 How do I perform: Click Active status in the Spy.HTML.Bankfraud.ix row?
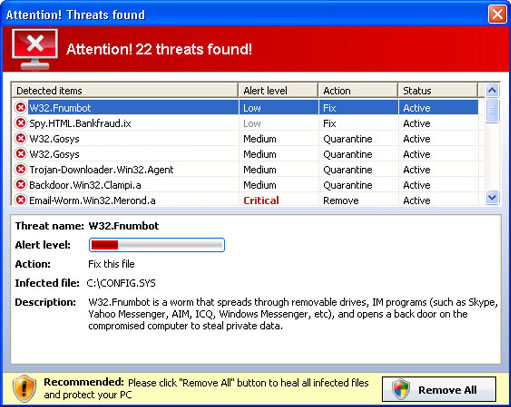(417, 123)
